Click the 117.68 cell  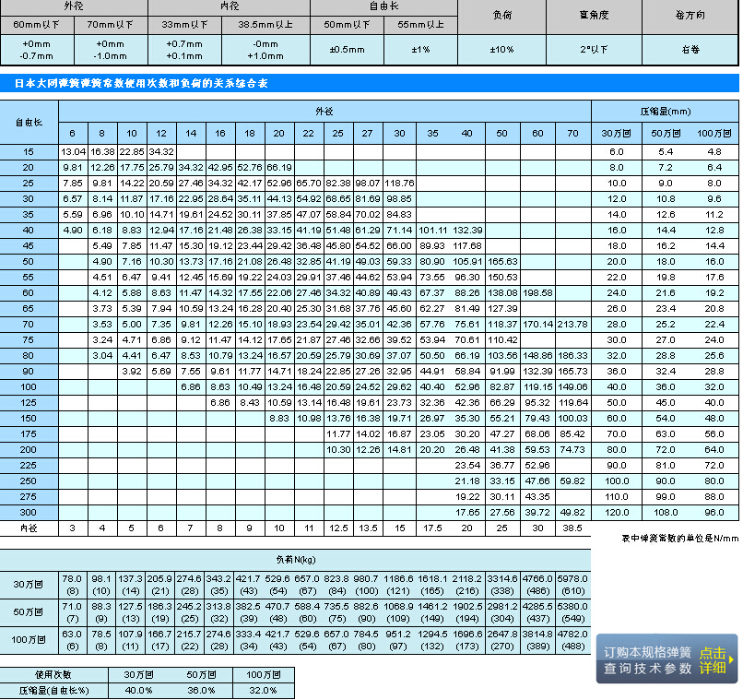[x=467, y=246]
